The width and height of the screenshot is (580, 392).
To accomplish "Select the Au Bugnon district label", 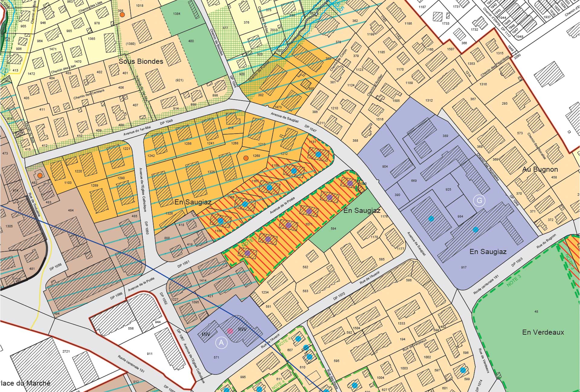I will pos(540,169).
